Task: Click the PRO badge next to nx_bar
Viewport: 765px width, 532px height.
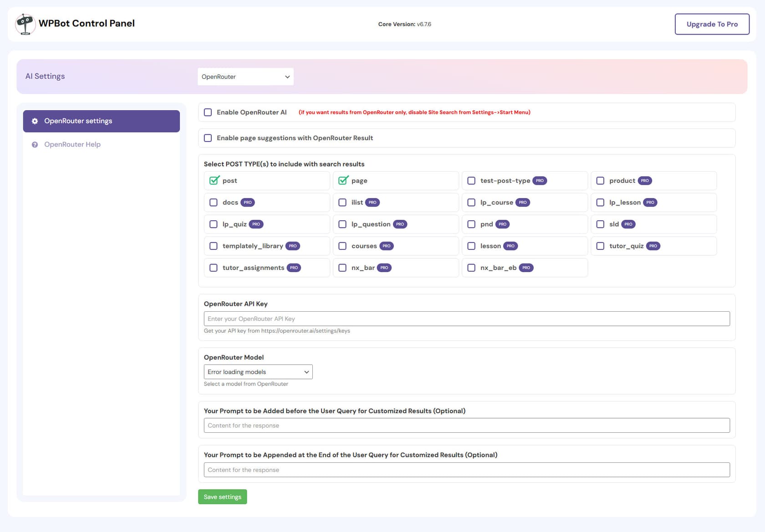Action: tap(384, 268)
